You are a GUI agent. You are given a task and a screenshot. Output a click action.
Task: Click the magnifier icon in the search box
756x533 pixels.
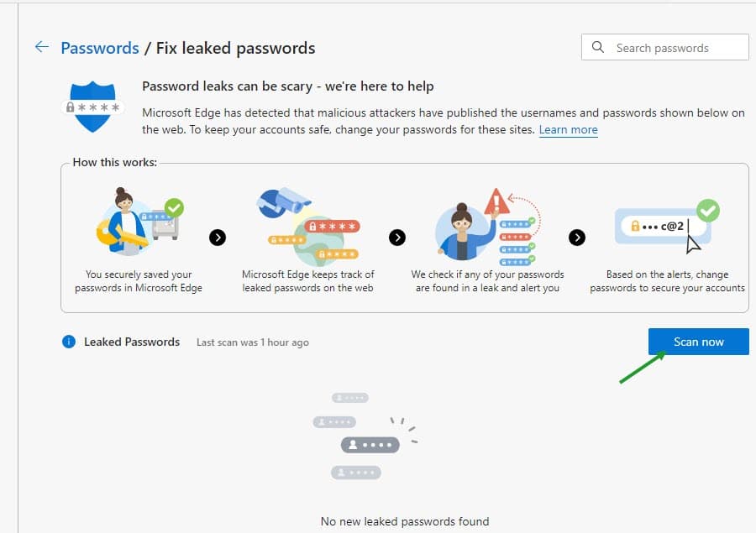point(598,48)
